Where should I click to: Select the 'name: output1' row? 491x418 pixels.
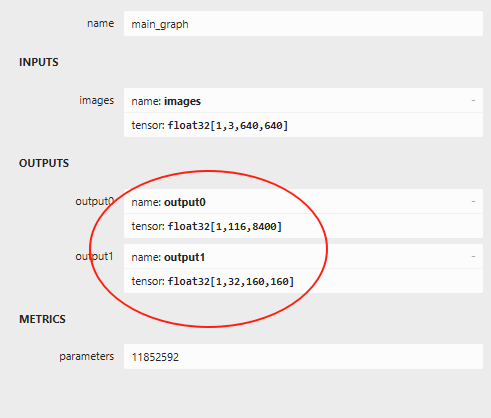pos(303,257)
